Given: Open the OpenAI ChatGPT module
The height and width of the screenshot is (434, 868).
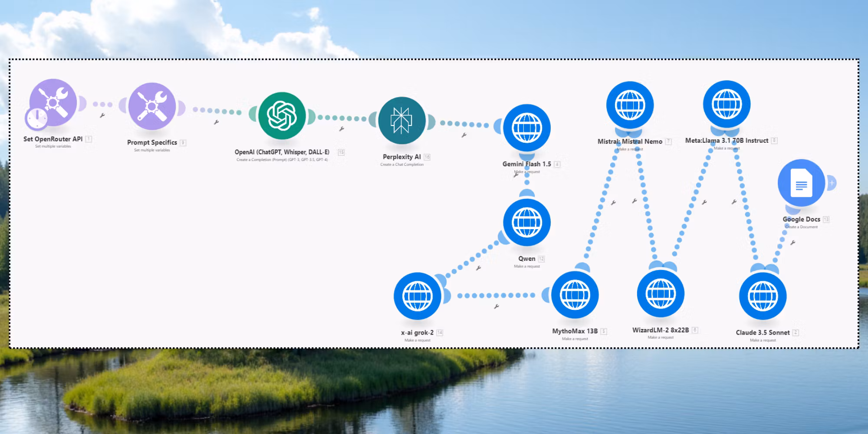Looking at the screenshot, I should (x=282, y=115).
